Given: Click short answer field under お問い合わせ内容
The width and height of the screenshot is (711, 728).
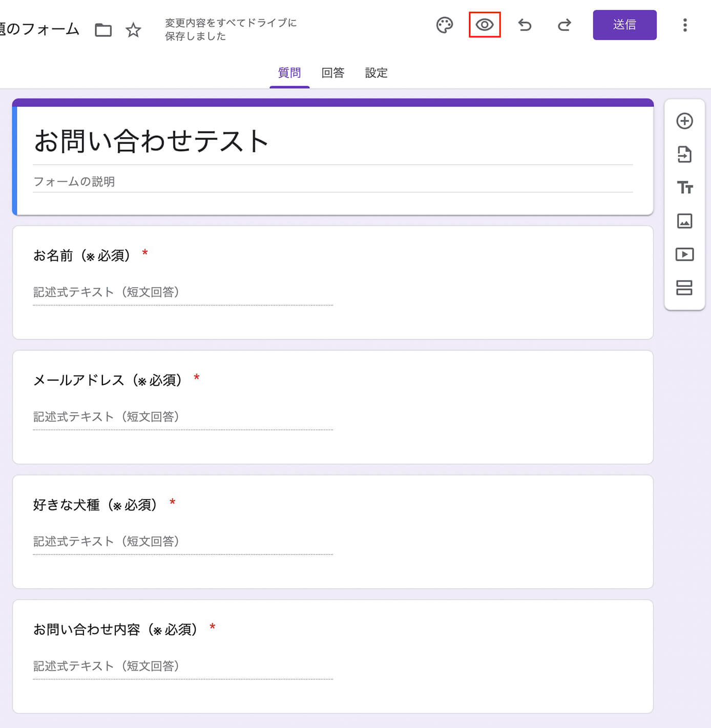Looking at the screenshot, I should point(183,667).
